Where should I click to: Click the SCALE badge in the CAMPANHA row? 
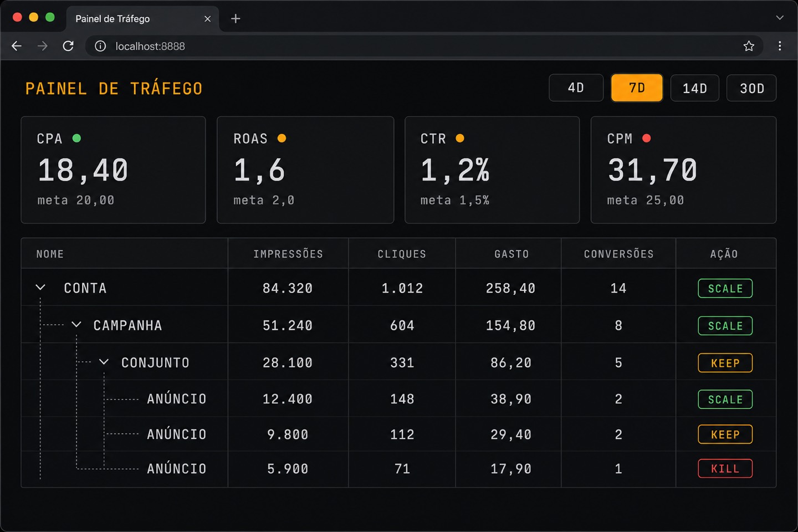point(725,326)
